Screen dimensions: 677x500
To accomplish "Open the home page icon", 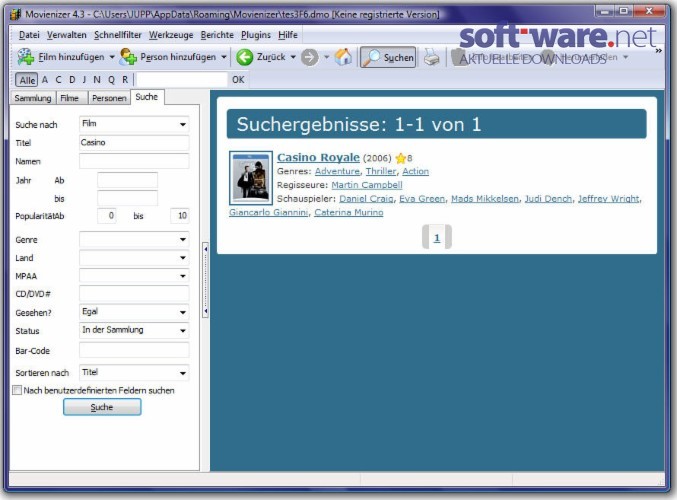I will click(343, 57).
